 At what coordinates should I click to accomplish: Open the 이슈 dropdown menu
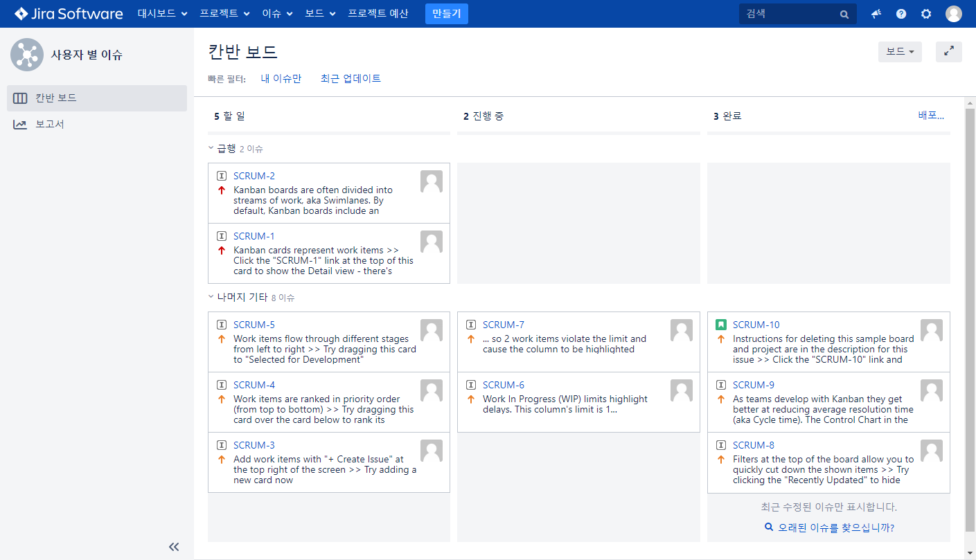(277, 13)
